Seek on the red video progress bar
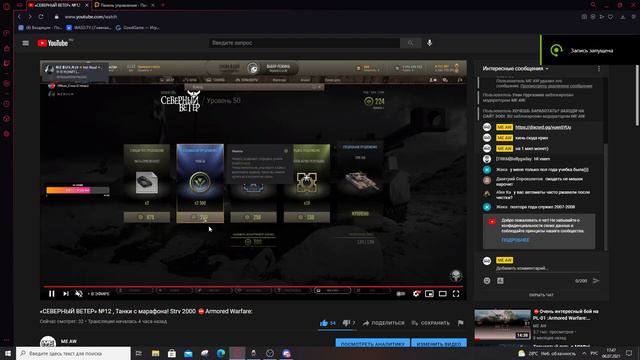 tap(253, 287)
